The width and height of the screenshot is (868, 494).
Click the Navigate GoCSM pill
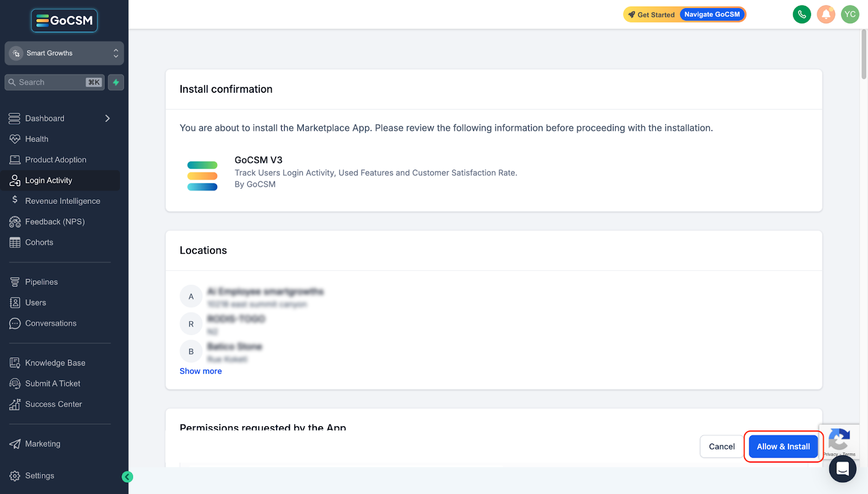tap(712, 15)
